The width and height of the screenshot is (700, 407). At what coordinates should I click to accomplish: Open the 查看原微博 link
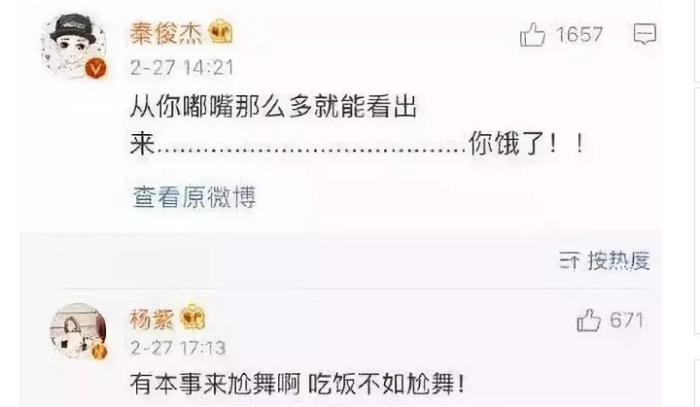(x=194, y=197)
